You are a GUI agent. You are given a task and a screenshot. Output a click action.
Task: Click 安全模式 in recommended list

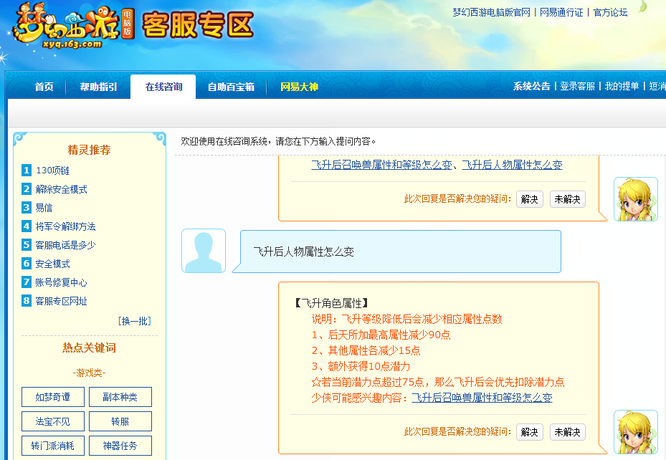53,264
